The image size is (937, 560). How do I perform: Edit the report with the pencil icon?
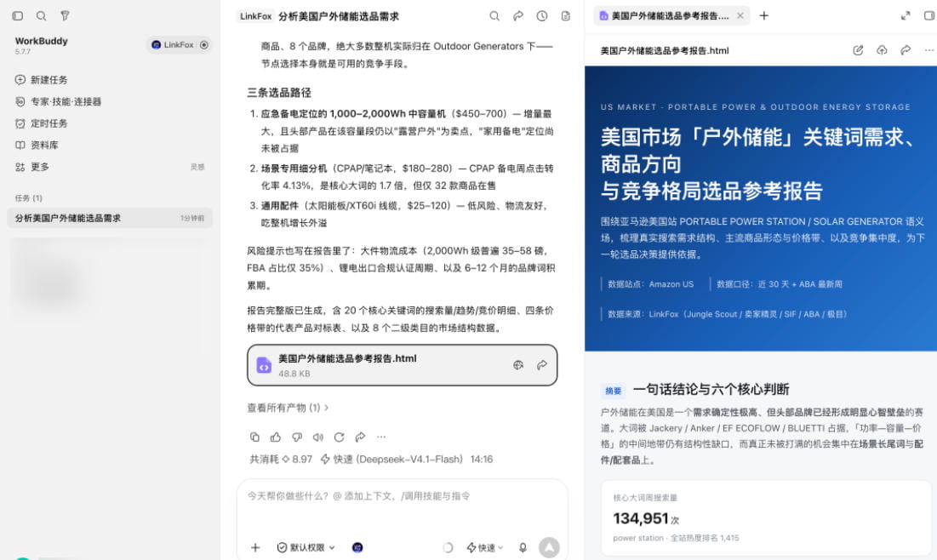858,50
